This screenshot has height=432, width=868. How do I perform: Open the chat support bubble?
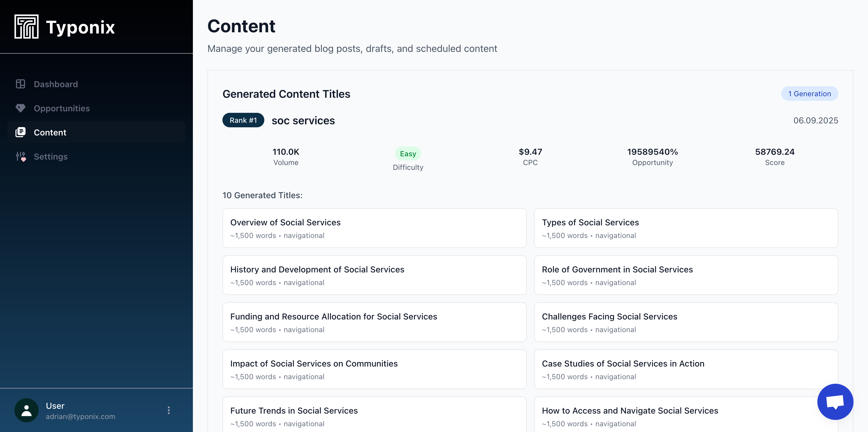point(835,402)
